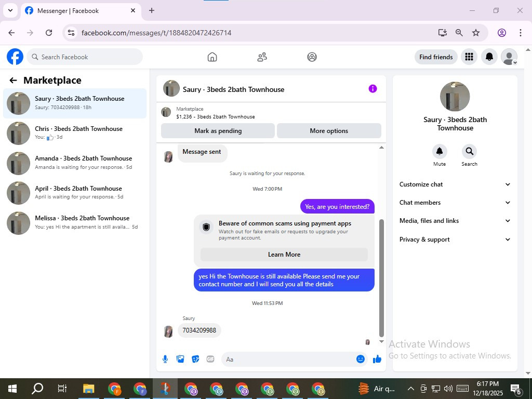This screenshot has height=399, width=532.
Task: Open Windows taskbar search
Action: tap(37, 389)
